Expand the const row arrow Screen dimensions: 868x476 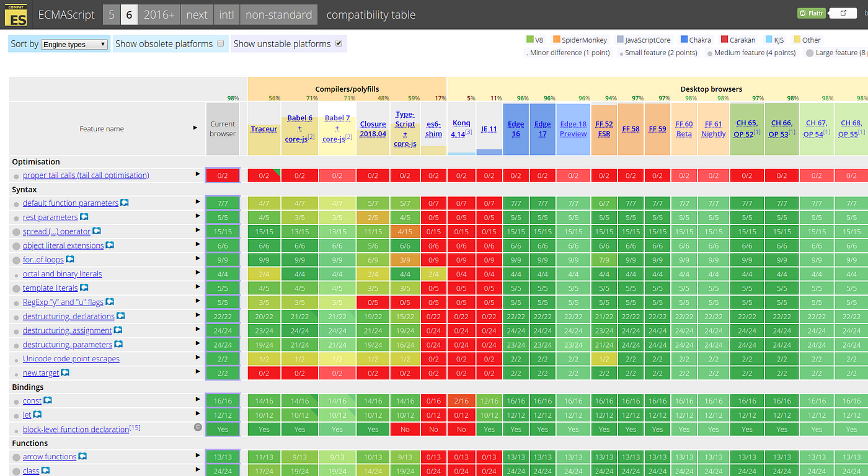[x=198, y=399]
